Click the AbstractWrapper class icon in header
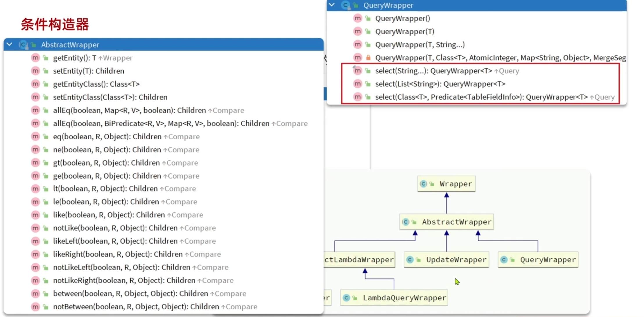This screenshot has height=317, width=644. [23, 45]
